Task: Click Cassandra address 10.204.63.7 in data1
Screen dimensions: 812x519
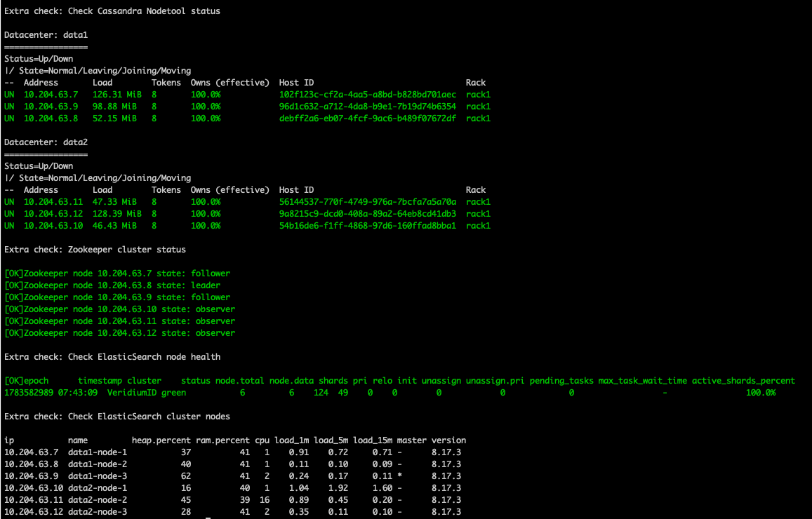Action: point(51,95)
